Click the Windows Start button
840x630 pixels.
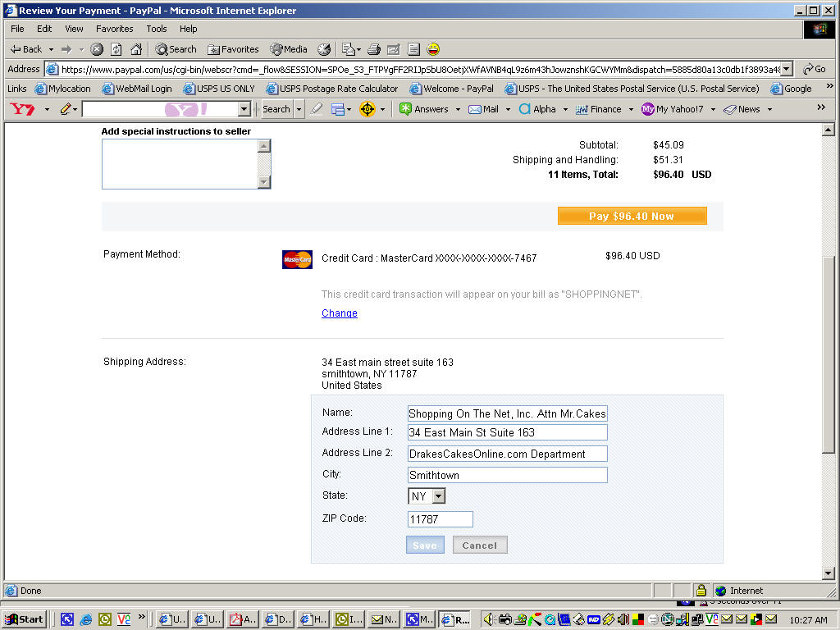(x=25, y=619)
